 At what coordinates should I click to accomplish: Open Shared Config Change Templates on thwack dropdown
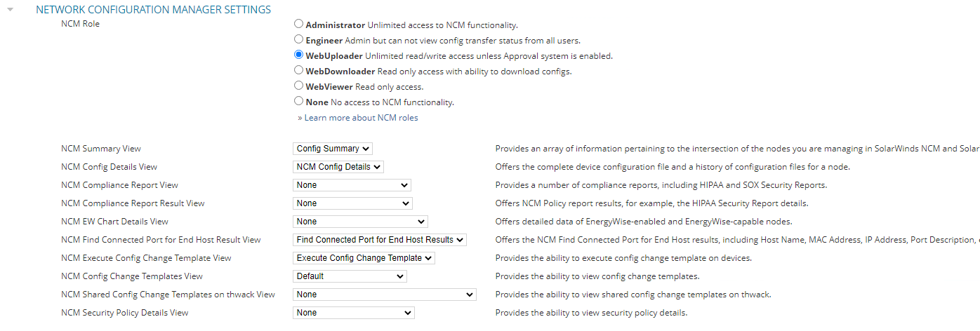click(384, 295)
